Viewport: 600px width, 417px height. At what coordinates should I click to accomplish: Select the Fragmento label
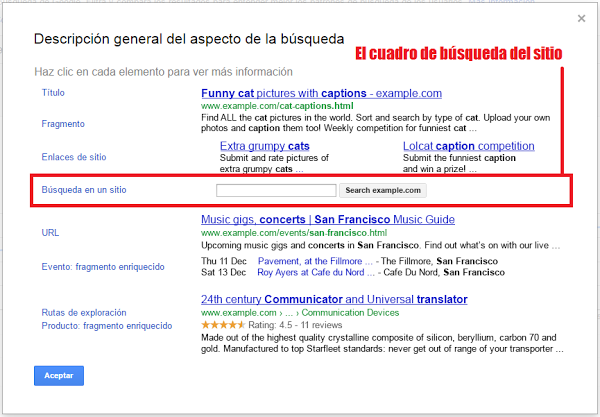click(63, 124)
